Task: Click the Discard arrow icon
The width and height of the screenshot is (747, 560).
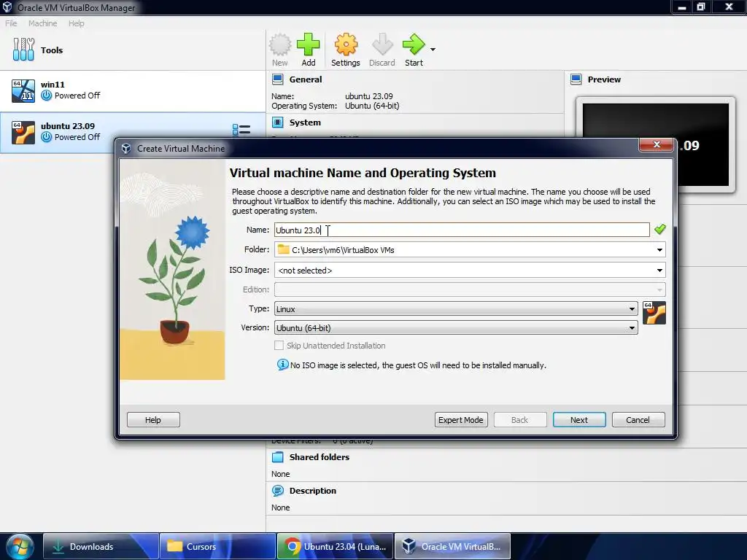Action: [x=382, y=44]
